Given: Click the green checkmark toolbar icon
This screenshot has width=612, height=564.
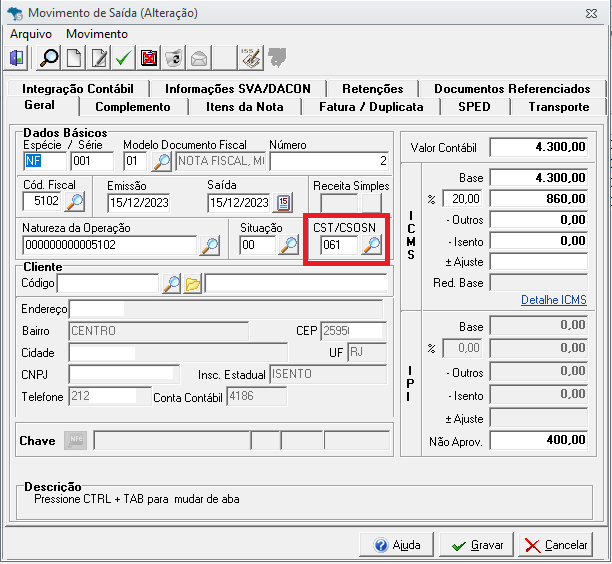Looking at the screenshot, I should point(124,59).
